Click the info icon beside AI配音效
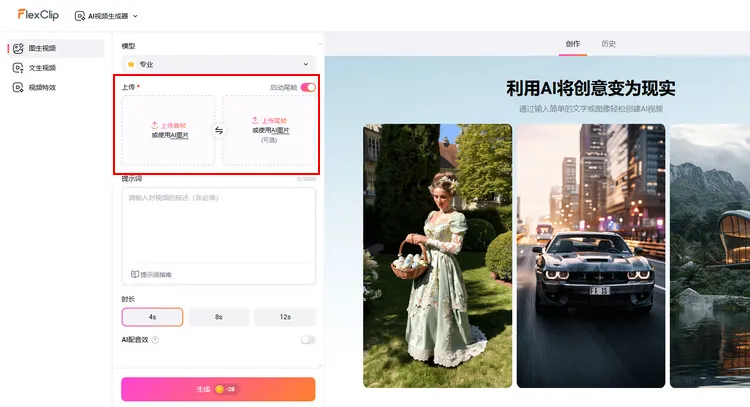The width and height of the screenshot is (750, 407). 155,340
